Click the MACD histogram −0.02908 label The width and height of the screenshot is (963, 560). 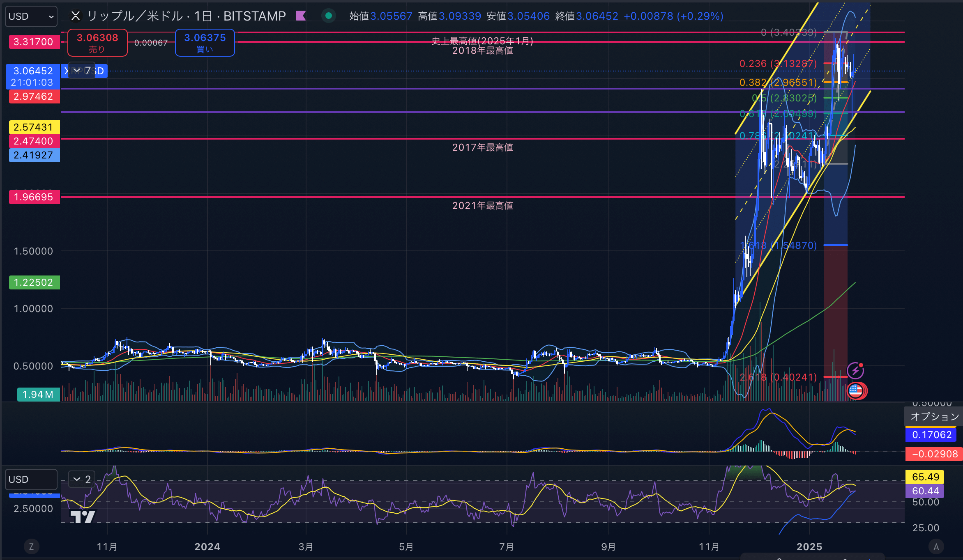tap(934, 454)
